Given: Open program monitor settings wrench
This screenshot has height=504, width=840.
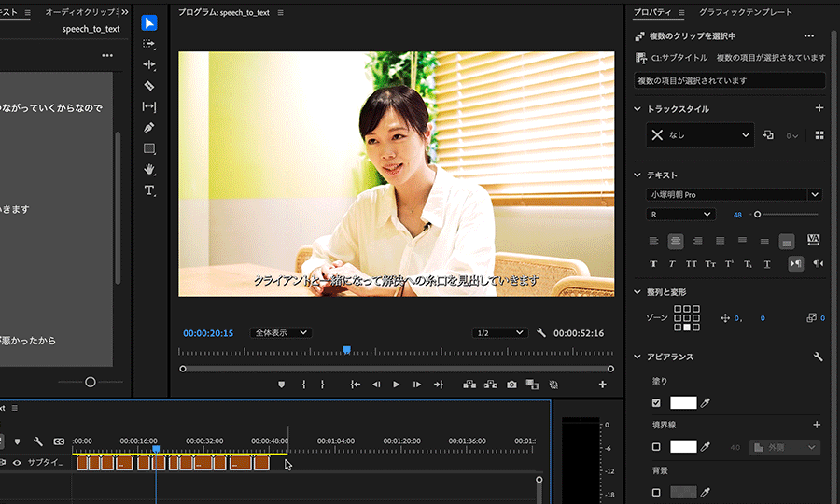Looking at the screenshot, I should coord(541,332).
